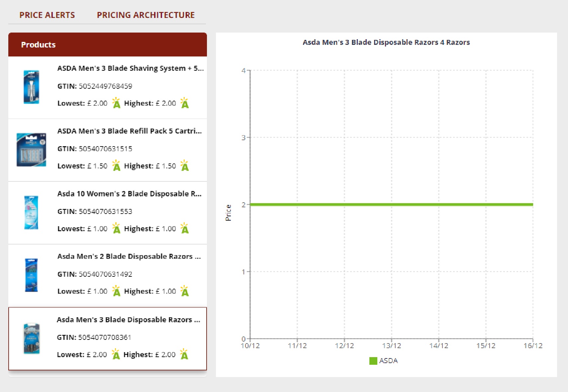Viewport: 568px width, 392px height.
Task: Click the 10/12 date axis label
Action: coord(250,346)
